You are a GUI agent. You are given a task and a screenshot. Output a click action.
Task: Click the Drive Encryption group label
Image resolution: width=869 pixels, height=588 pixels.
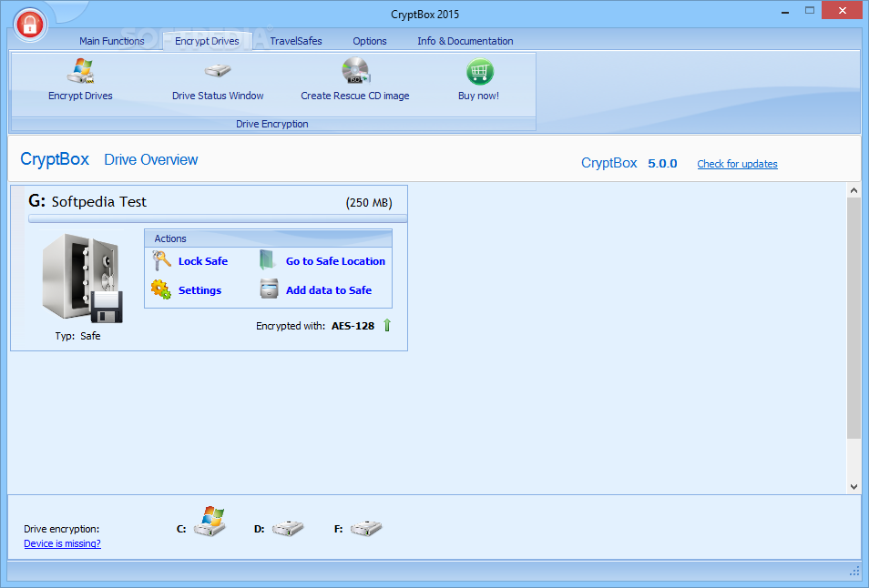272,124
